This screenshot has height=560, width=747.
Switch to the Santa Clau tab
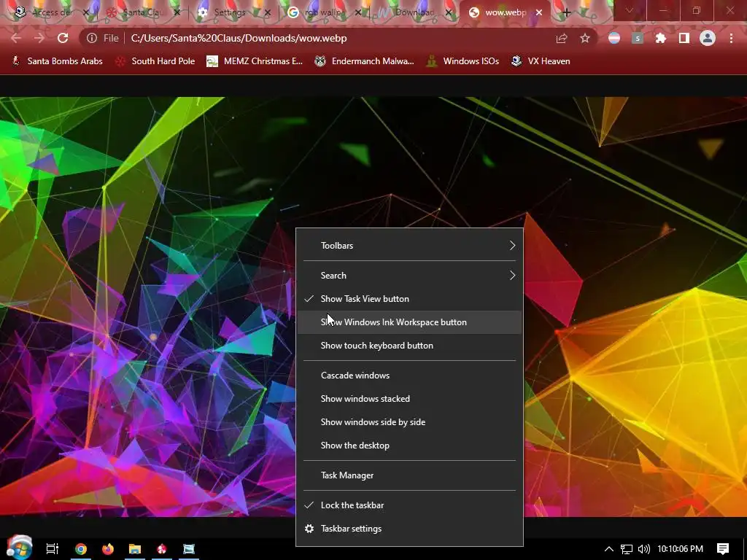(x=141, y=12)
